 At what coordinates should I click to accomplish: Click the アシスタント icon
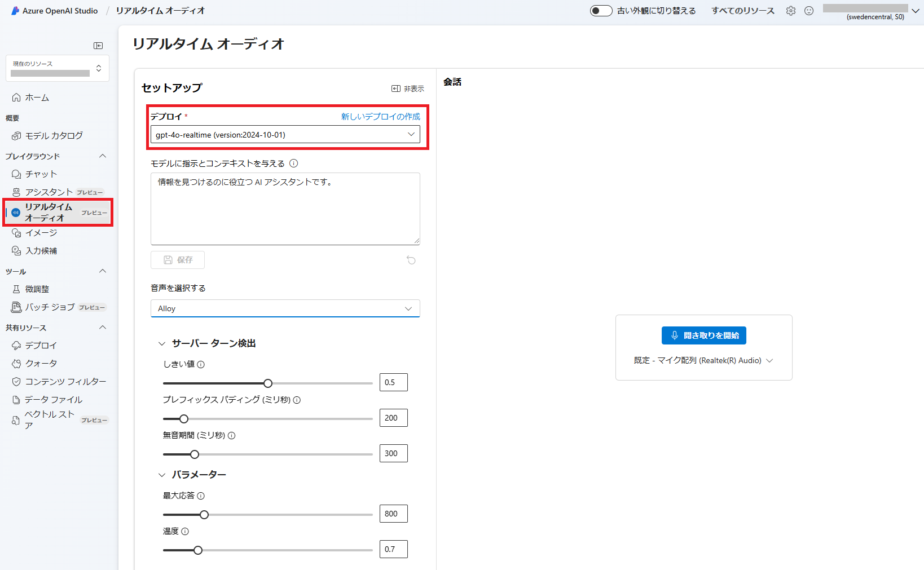[x=16, y=192]
